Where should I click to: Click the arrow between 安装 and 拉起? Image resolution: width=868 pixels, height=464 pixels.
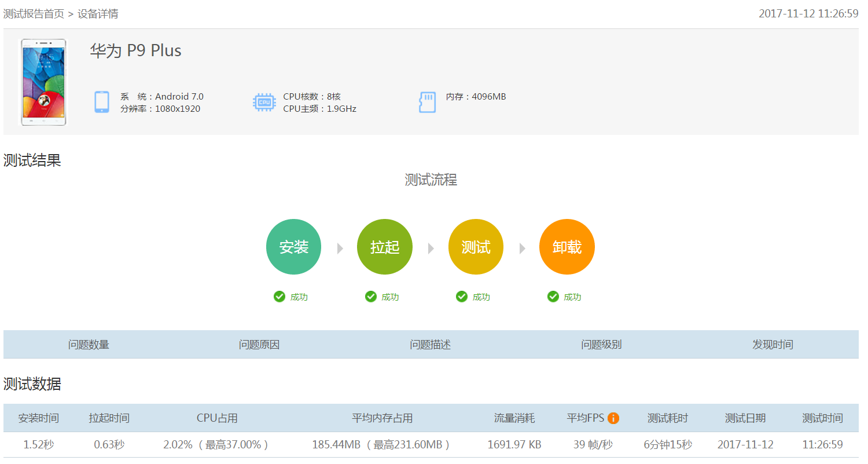pos(340,248)
